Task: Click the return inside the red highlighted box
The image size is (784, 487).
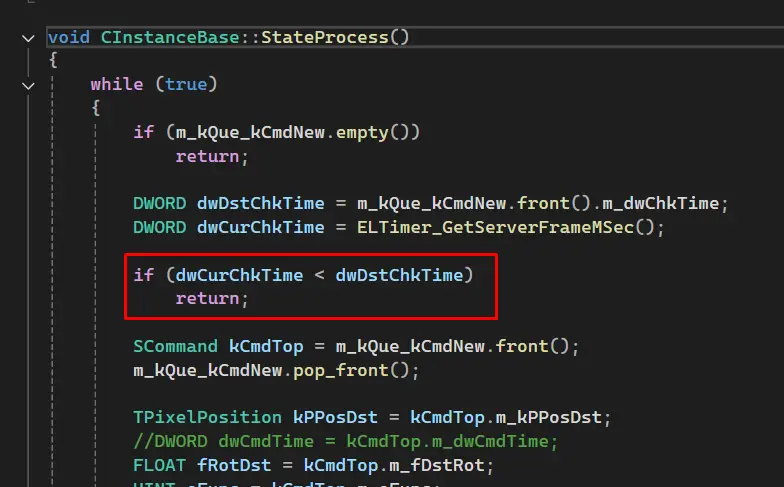Action: pyautogui.click(x=208, y=298)
